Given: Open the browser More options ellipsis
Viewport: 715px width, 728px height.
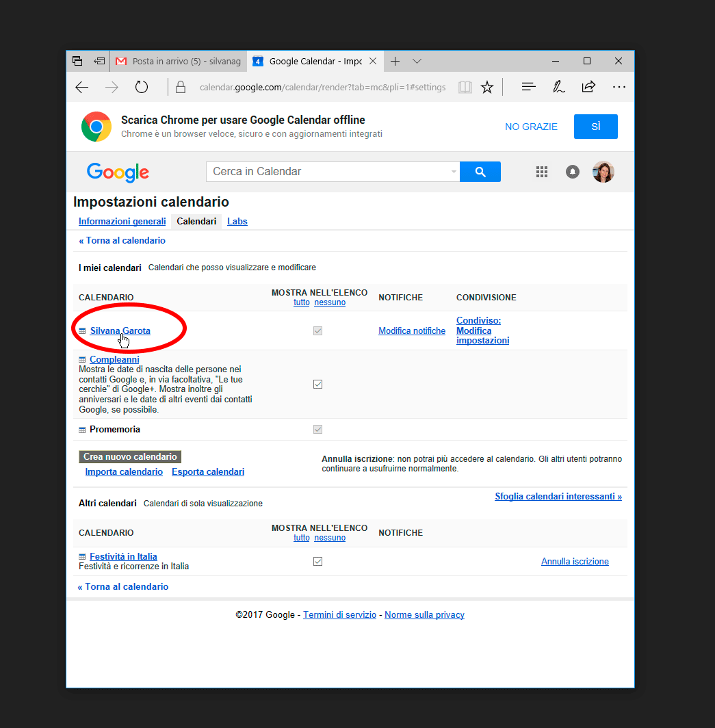Looking at the screenshot, I should 619,87.
